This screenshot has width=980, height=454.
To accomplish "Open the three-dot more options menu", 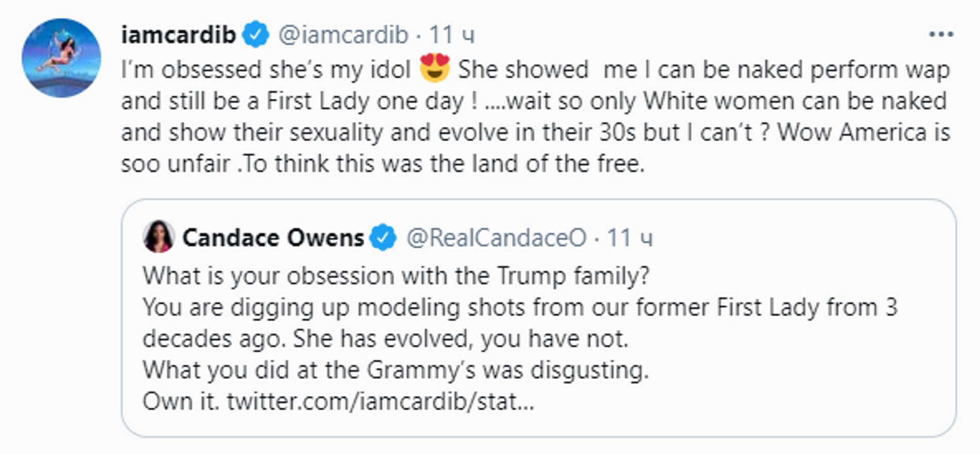I will click(x=940, y=35).
